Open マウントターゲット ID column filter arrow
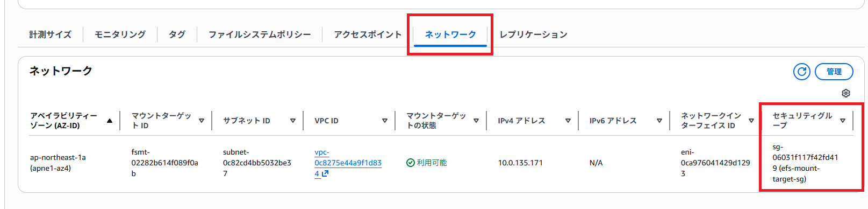 202,121
